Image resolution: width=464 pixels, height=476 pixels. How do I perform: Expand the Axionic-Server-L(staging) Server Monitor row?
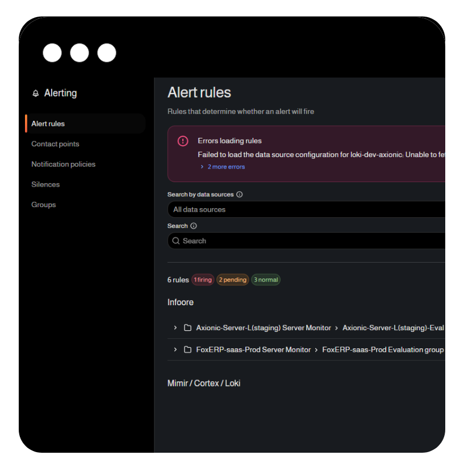(x=175, y=328)
